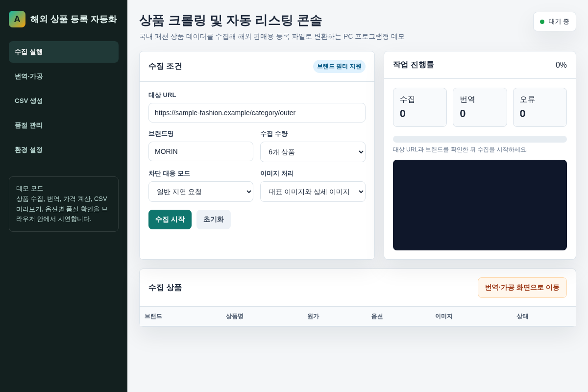Image resolution: width=588 pixels, height=392 pixels.
Task: Select 품질 관리 in the sidebar
Action: click(x=64, y=125)
